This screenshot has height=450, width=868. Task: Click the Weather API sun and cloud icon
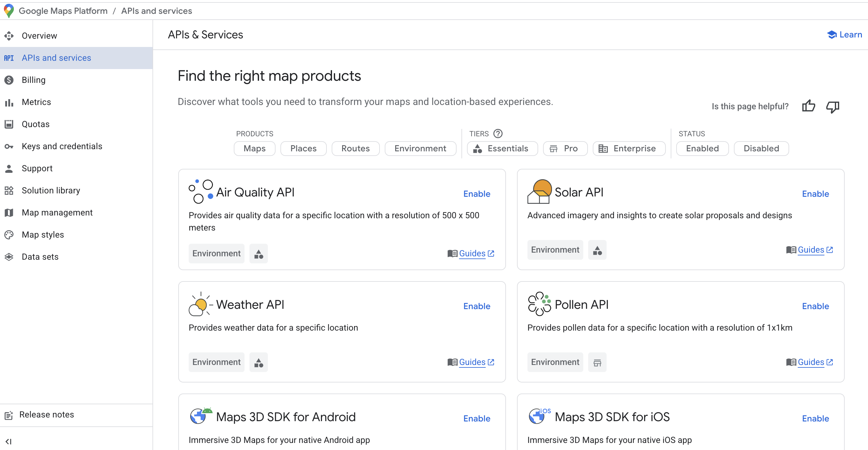tap(200, 304)
